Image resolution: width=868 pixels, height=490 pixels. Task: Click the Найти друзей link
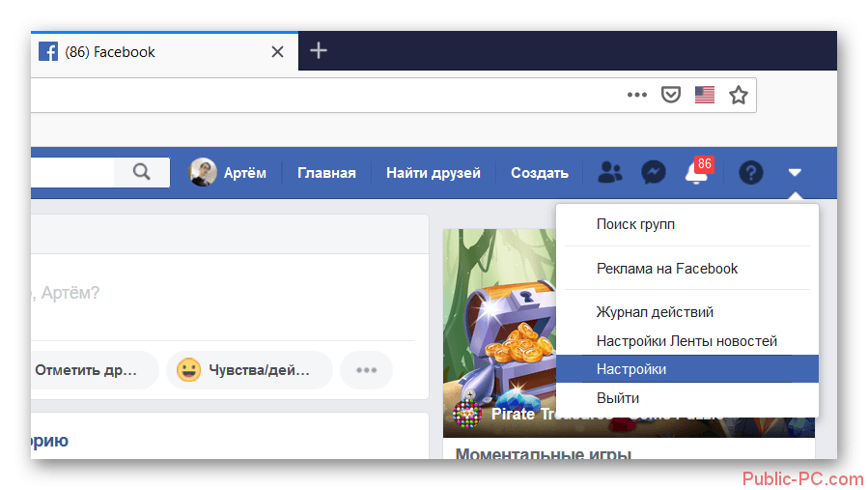click(x=433, y=173)
